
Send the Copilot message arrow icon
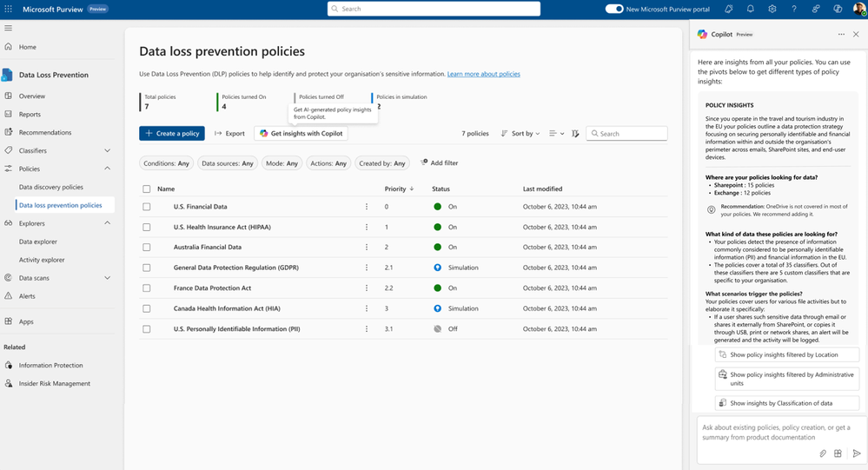click(x=857, y=453)
